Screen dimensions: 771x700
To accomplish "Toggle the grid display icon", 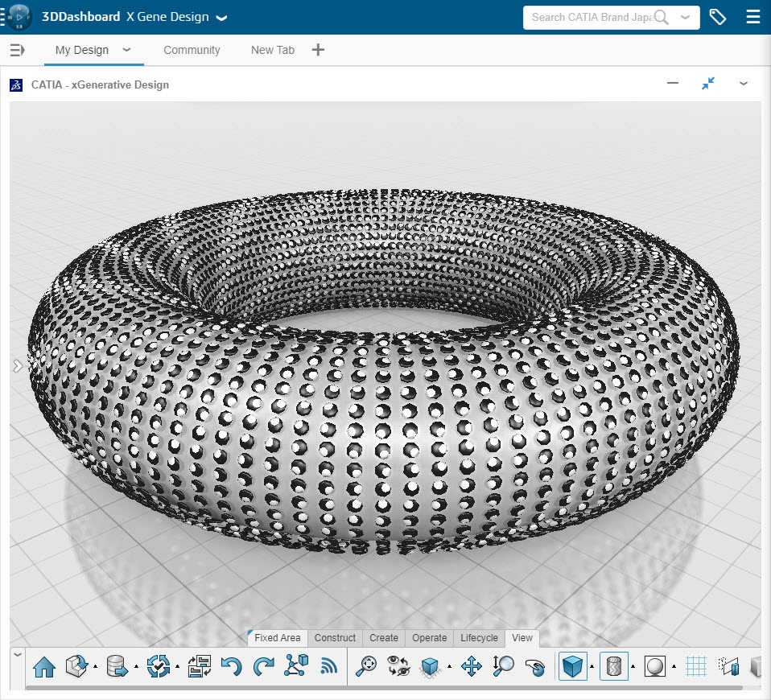I will click(x=696, y=666).
